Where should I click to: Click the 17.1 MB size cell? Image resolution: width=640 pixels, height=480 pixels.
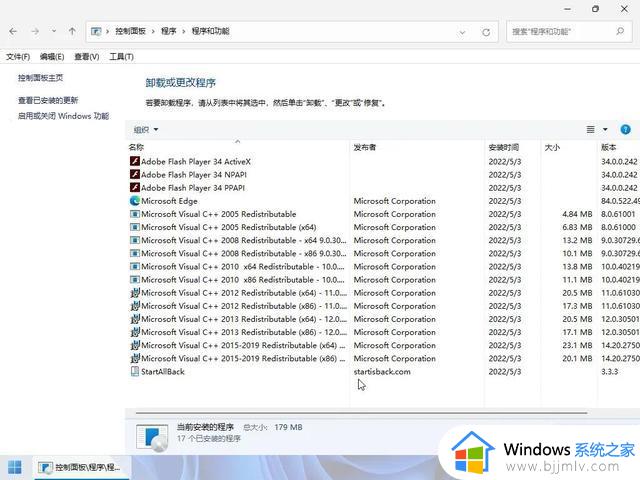(577, 332)
